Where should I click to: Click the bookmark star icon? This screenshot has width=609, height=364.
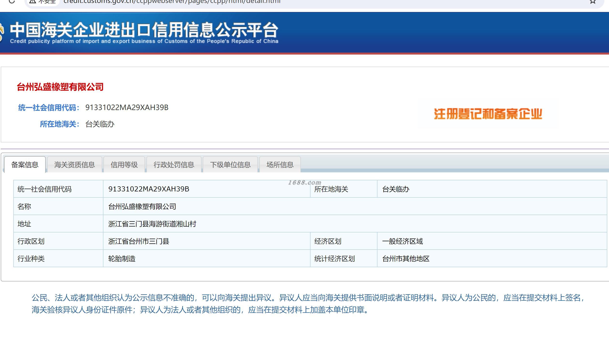click(x=593, y=1)
